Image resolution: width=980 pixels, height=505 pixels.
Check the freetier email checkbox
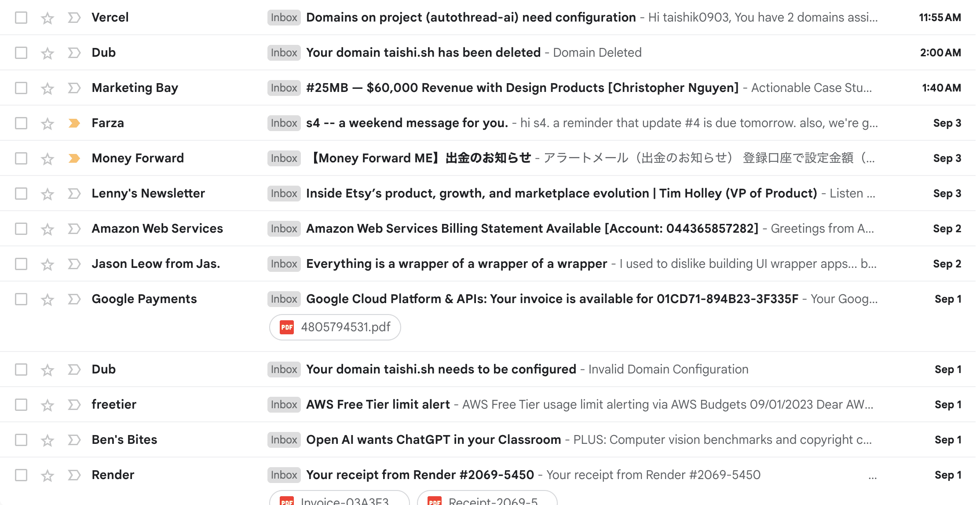pyautogui.click(x=21, y=405)
